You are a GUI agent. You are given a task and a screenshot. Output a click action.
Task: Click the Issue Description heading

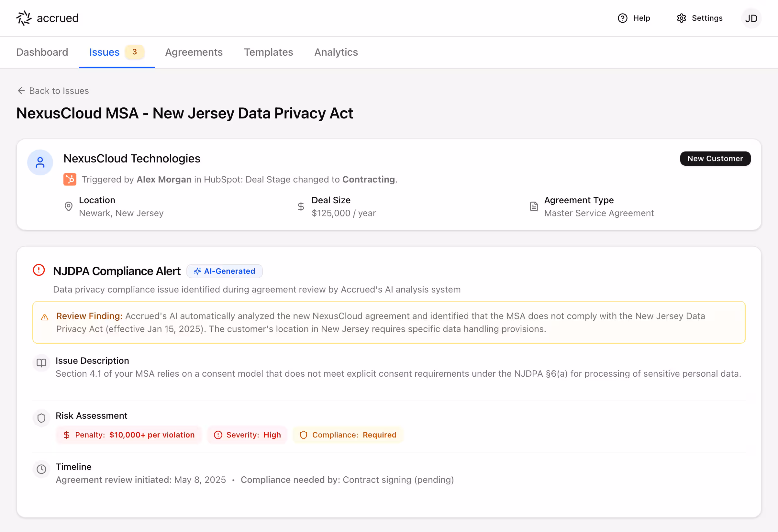93,361
